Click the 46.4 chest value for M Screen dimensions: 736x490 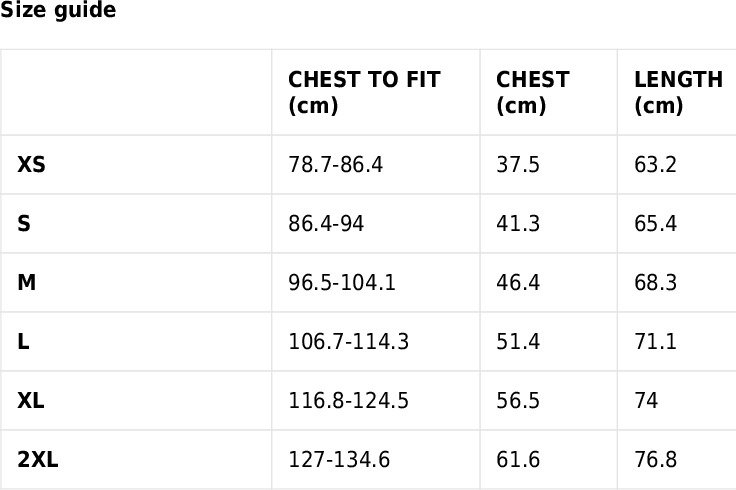click(518, 283)
